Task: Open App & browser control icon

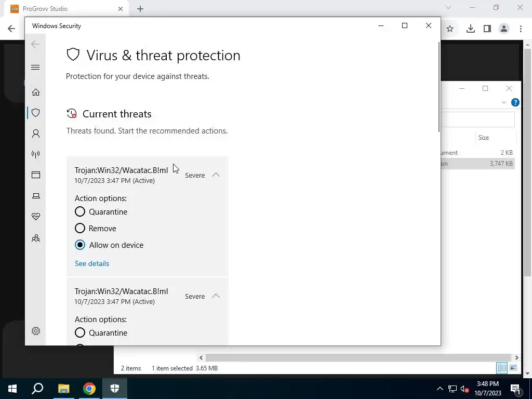Action: (36, 175)
